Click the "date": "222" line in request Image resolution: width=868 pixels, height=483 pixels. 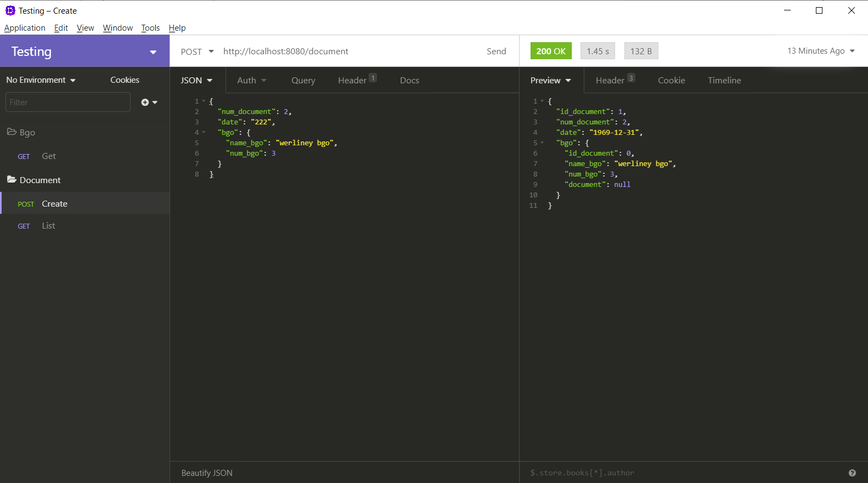pyautogui.click(x=246, y=122)
